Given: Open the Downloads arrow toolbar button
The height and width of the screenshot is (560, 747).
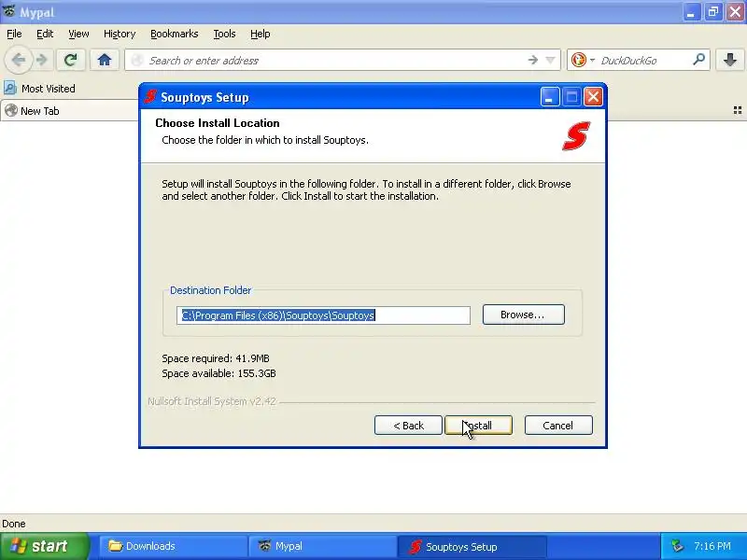Looking at the screenshot, I should [730, 60].
